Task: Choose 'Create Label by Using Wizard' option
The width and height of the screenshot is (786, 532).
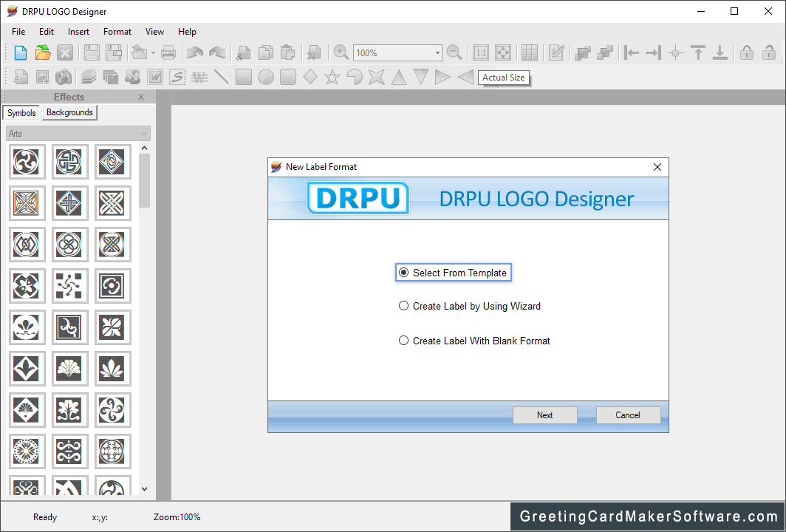Action: (469, 306)
